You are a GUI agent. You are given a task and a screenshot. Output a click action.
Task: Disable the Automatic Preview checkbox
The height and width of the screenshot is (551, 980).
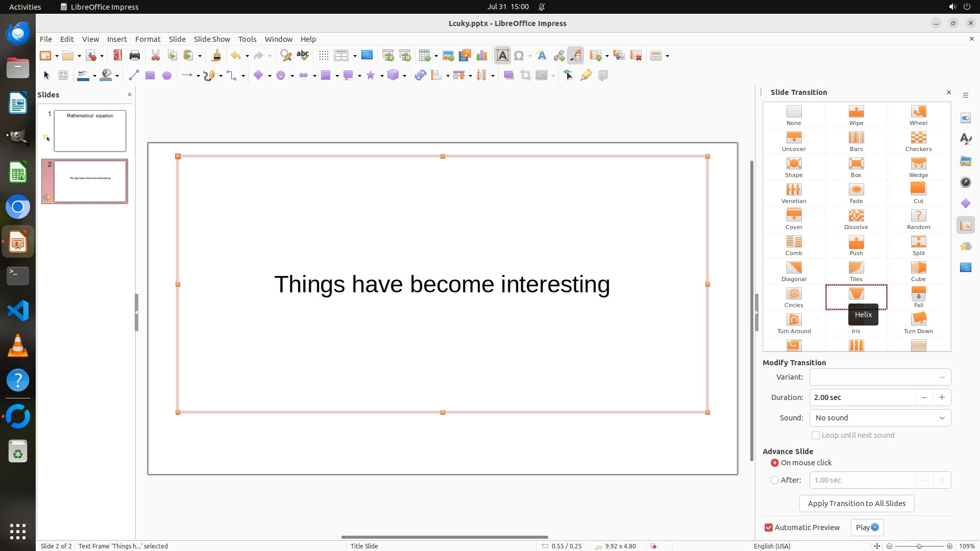[768, 528]
